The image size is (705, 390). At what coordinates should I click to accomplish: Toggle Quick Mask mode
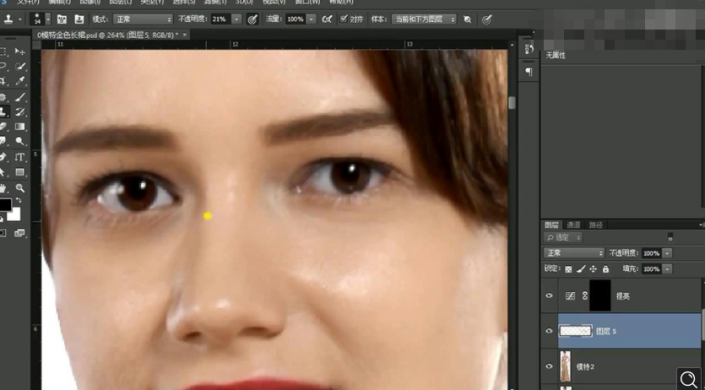tap(3, 233)
